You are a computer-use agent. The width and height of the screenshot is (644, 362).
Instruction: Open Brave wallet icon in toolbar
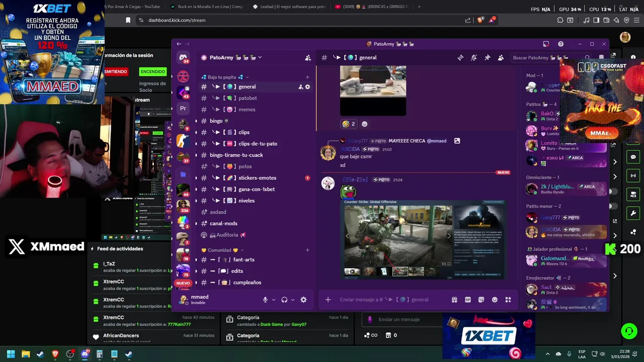[607, 20]
